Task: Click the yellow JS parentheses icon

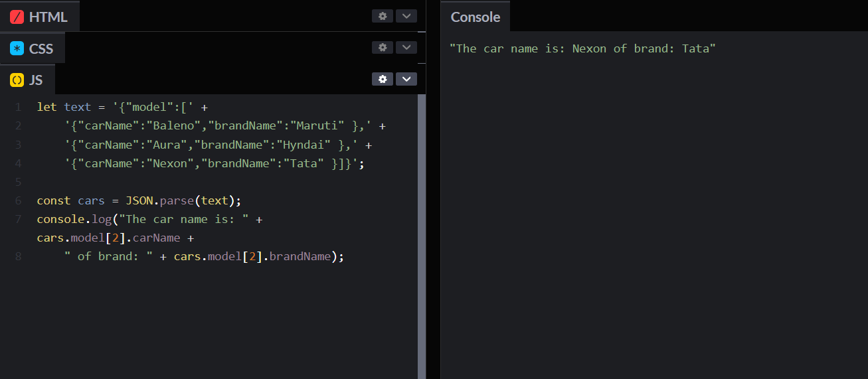Action: (x=17, y=80)
